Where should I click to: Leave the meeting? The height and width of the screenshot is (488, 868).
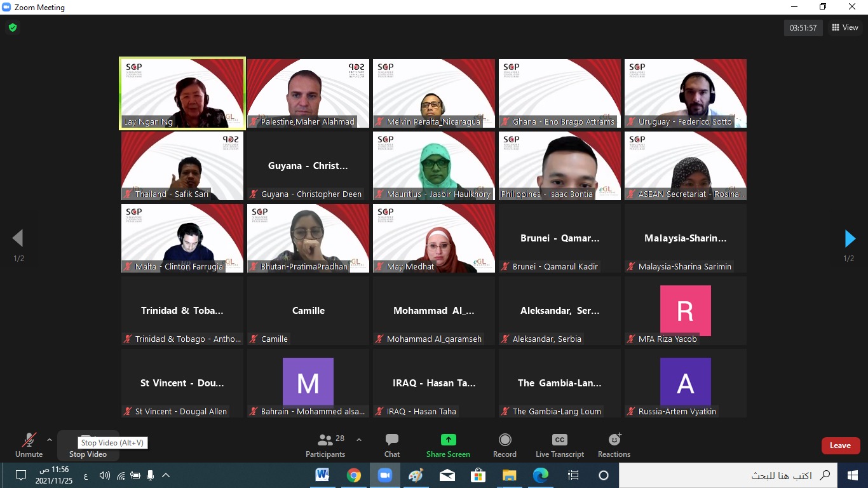(x=840, y=445)
